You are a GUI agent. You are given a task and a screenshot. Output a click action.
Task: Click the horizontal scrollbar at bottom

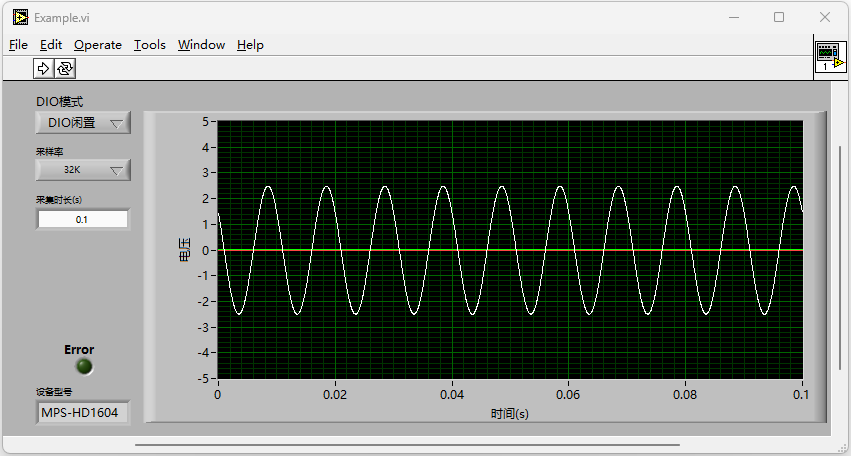coord(407,444)
